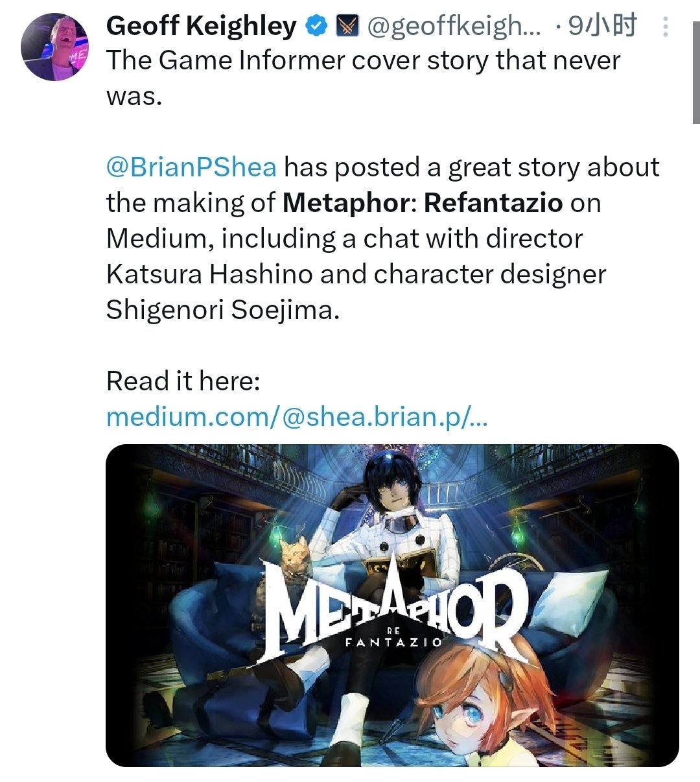Open the three-dot more options menu

(666, 27)
